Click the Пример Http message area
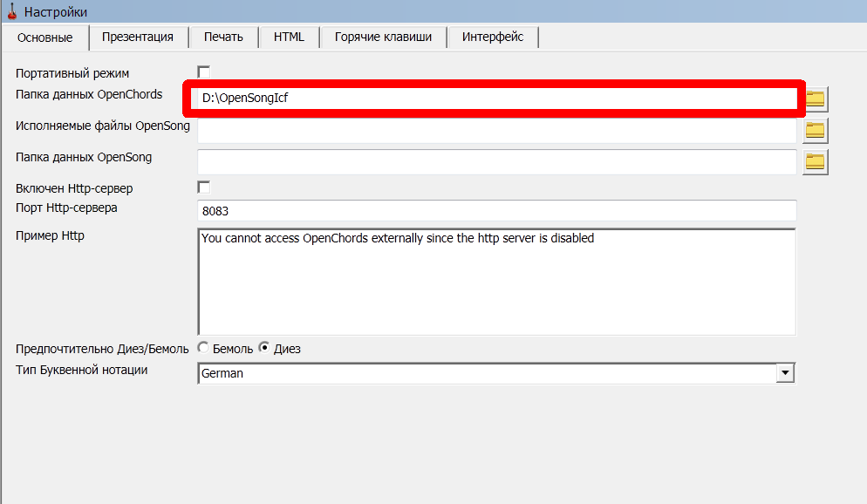 [497, 279]
